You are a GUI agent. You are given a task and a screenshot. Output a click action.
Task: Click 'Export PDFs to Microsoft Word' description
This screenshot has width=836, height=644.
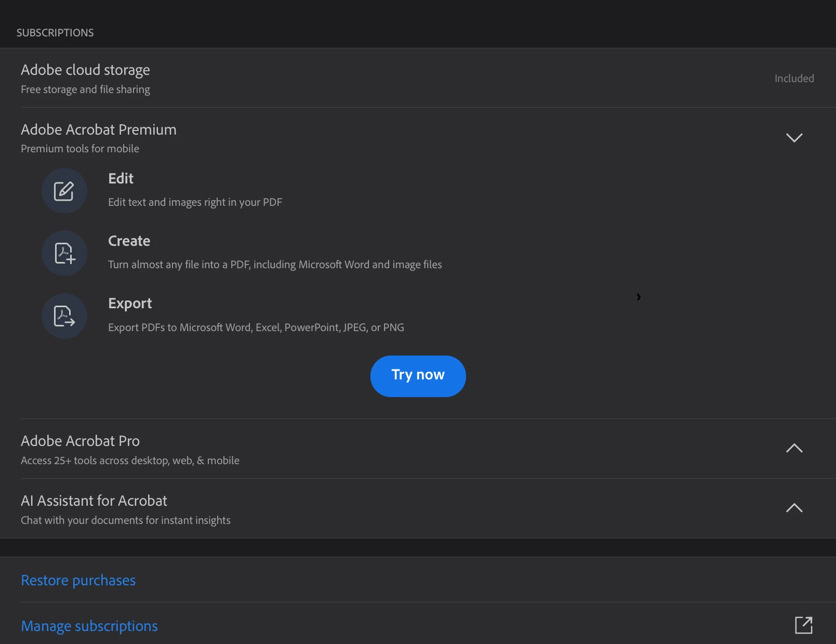point(256,327)
